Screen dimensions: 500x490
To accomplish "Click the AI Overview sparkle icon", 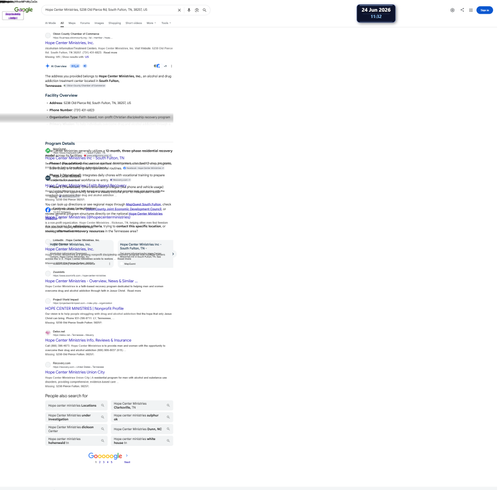I will point(47,66).
